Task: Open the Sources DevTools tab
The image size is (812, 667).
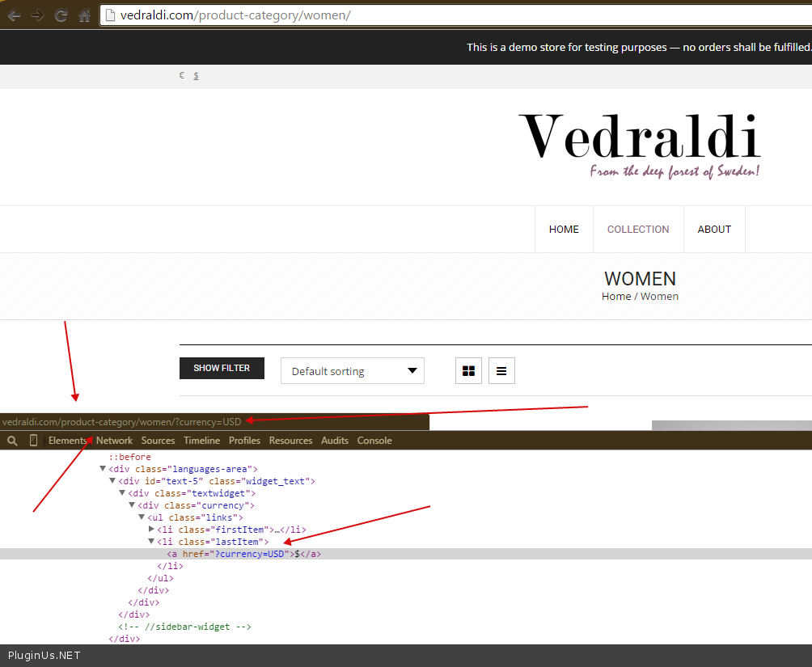Action: pyautogui.click(x=158, y=441)
